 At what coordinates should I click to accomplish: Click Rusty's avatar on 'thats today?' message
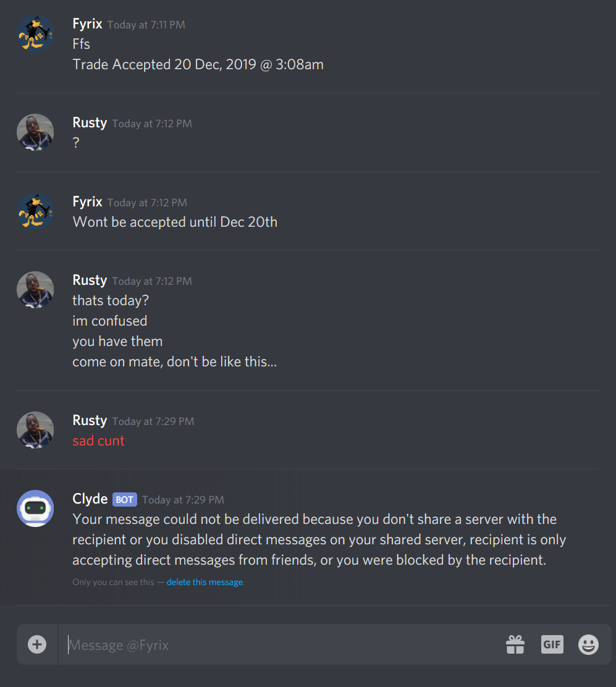(35, 290)
